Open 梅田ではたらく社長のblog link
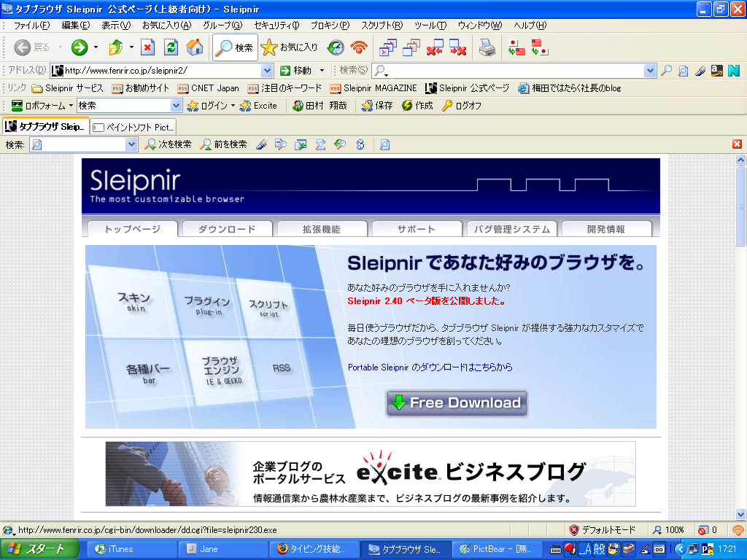The image size is (747, 560). tap(570, 88)
